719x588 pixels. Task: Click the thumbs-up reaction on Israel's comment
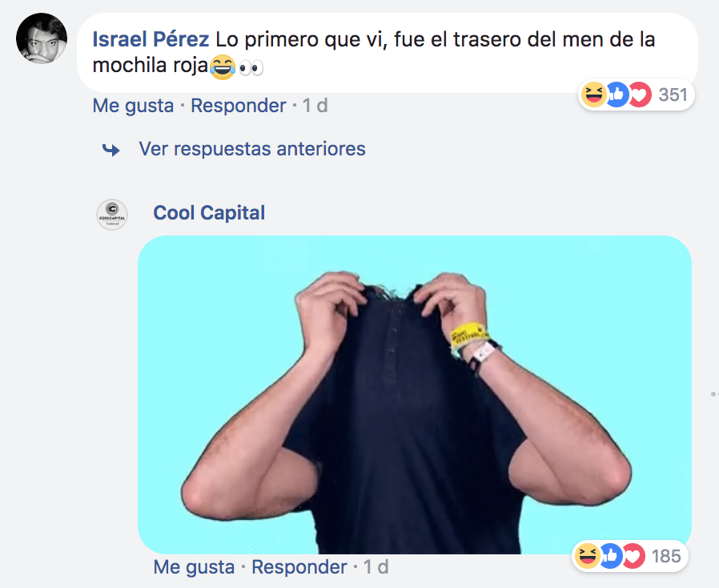(x=617, y=95)
